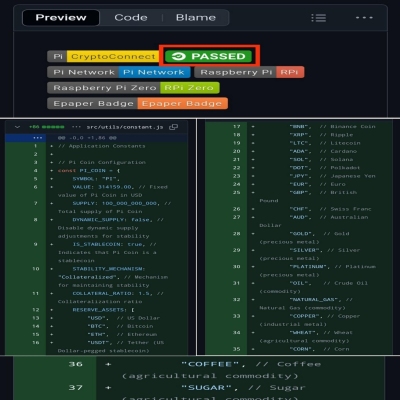The width and height of the screenshot is (400, 400).
Task: Open the three-dot menu before src/utils/constant.js
Action: tap(76, 127)
